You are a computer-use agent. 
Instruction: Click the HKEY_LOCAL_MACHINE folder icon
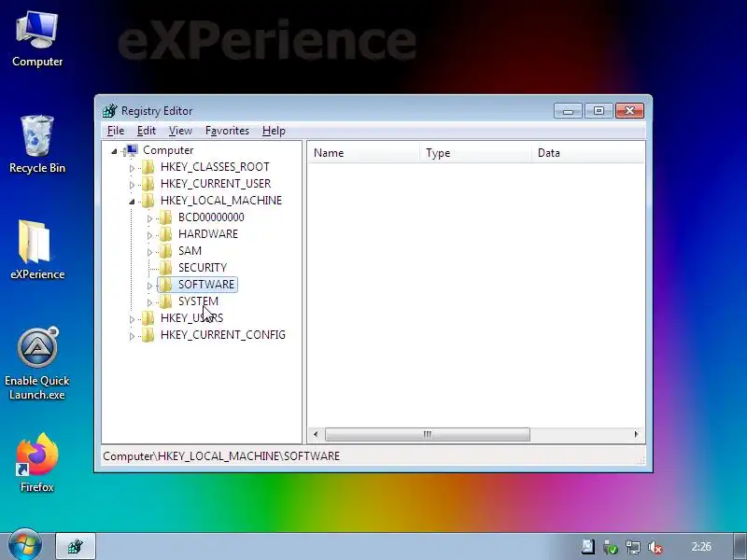click(148, 201)
